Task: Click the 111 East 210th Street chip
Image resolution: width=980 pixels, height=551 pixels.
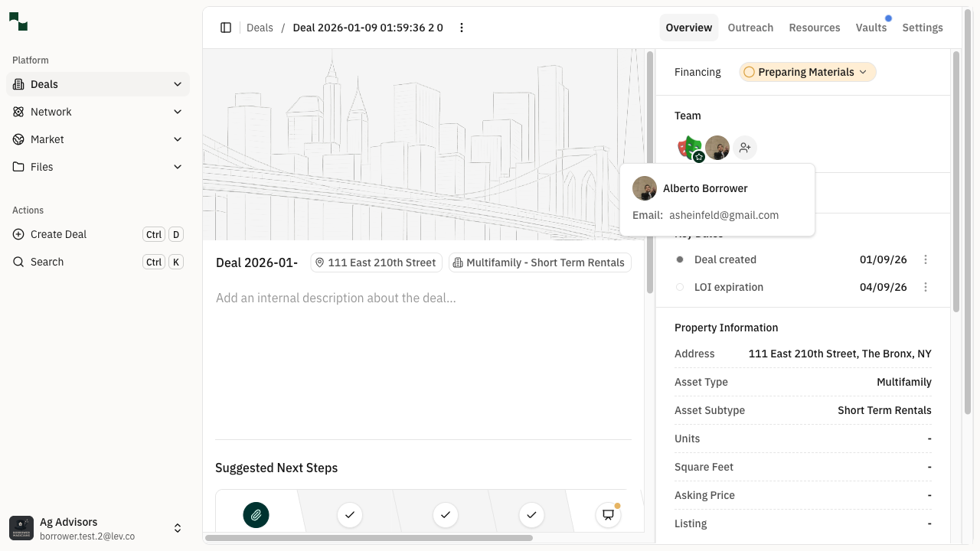Action: click(376, 262)
